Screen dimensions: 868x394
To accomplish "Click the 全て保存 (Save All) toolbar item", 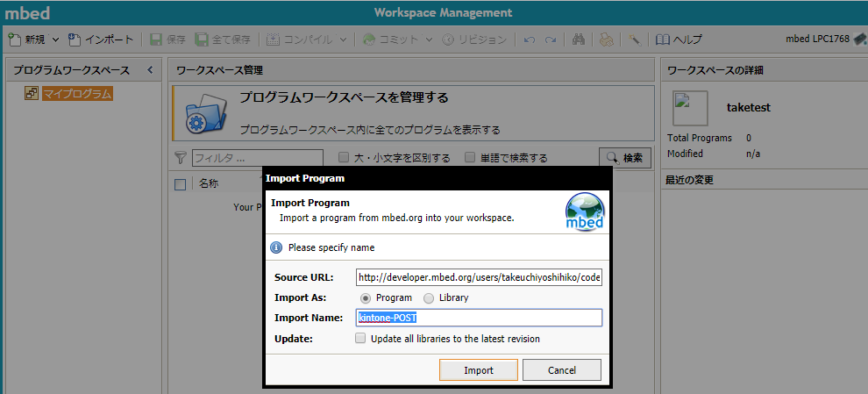I will tap(223, 39).
